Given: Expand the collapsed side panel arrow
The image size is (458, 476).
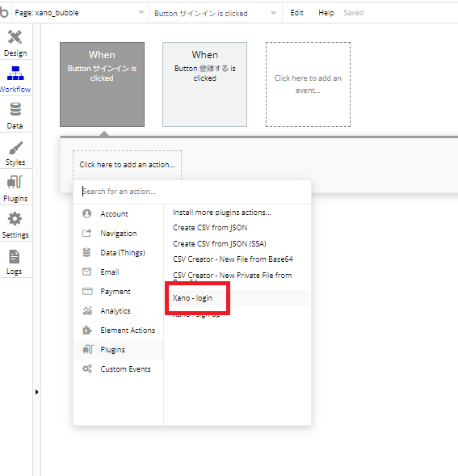Looking at the screenshot, I should point(36,392).
